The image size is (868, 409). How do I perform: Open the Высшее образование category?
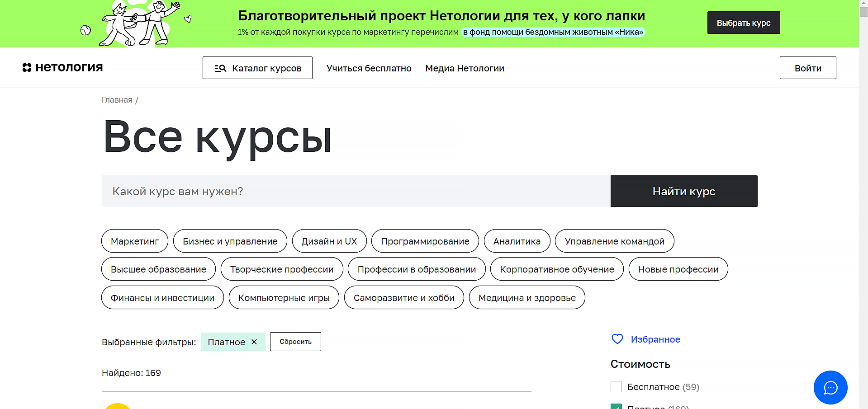coord(158,269)
